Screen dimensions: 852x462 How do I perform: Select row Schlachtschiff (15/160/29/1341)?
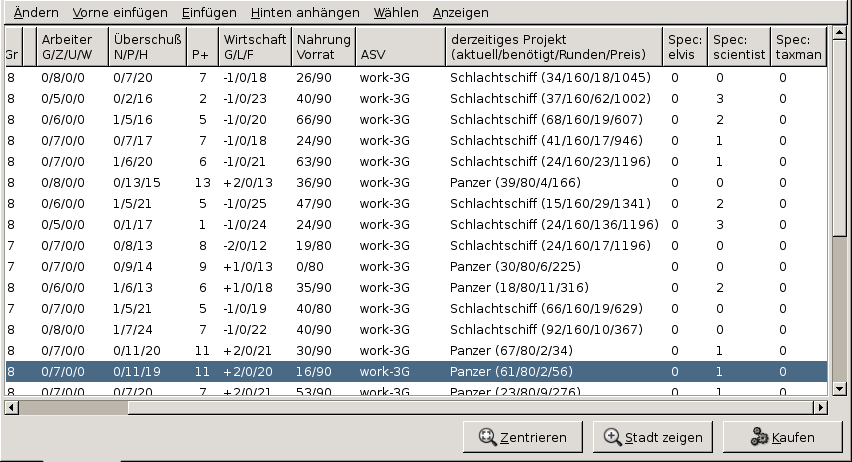pos(416,204)
